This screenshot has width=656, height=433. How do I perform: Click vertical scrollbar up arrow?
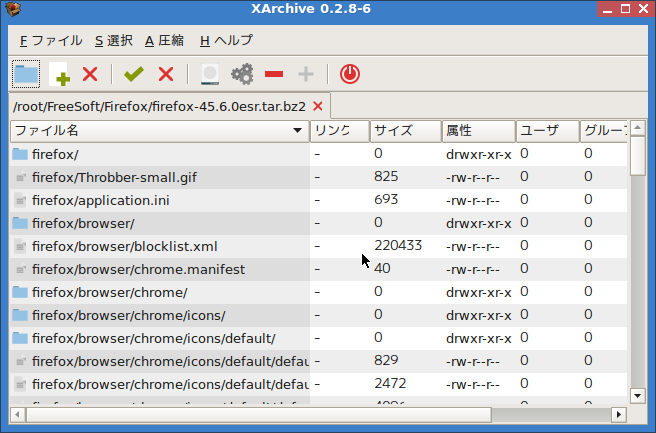click(638, 128)
